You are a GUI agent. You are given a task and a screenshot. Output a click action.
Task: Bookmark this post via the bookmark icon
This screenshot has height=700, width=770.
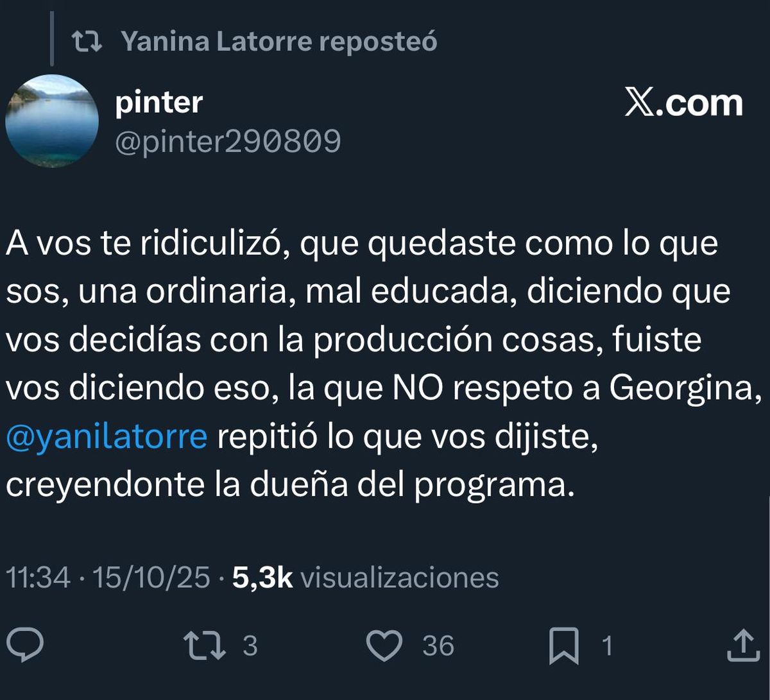pyautogui.click(x=564, y=646)
